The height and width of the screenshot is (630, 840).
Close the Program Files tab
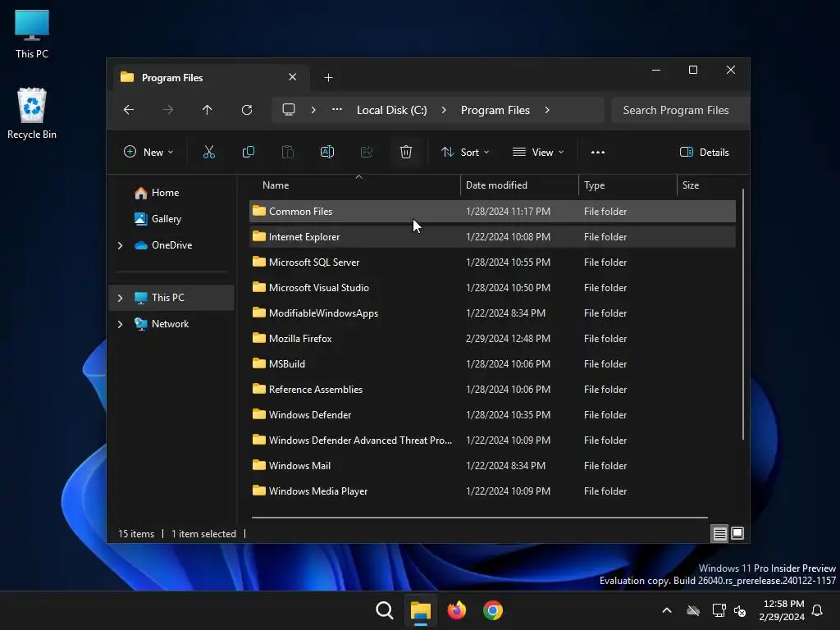[x=293, y=77]
